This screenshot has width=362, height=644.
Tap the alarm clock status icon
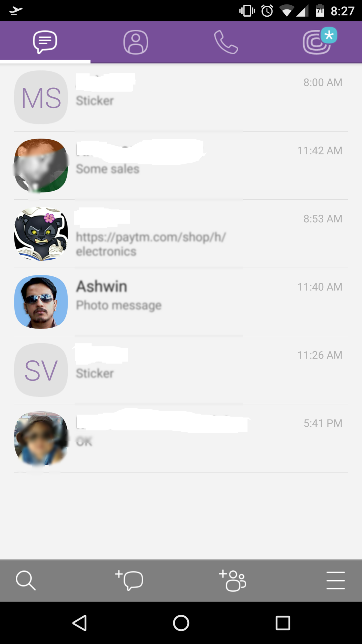(267, 11)
